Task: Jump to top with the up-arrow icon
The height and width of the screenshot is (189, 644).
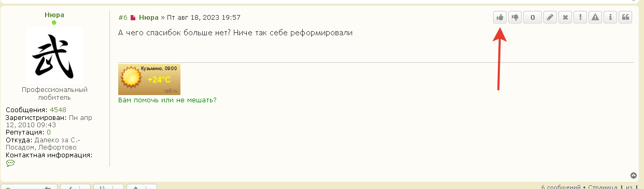Action: coord(633,176)
